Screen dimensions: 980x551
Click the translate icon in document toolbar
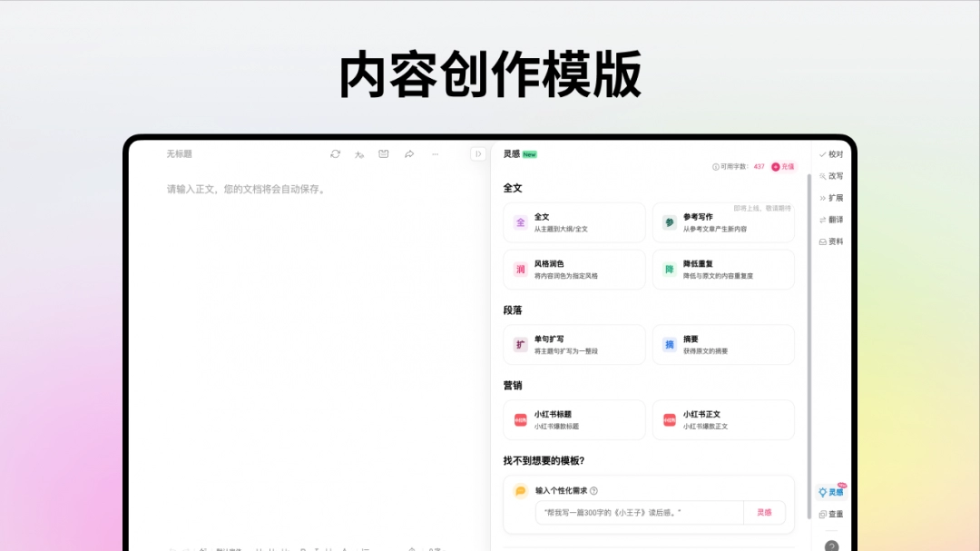[x=359, y=153]
